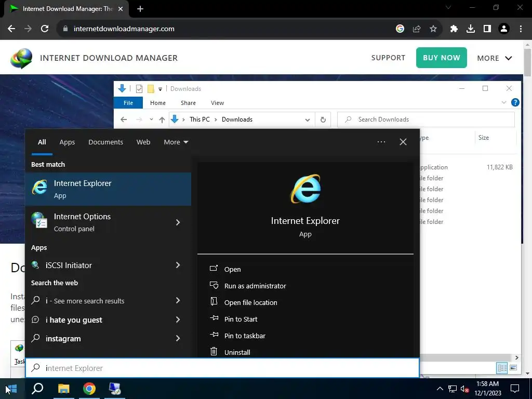The image size is (532, 399).
Task: Select the All search filter tab
Action: (x=42, y=142)
